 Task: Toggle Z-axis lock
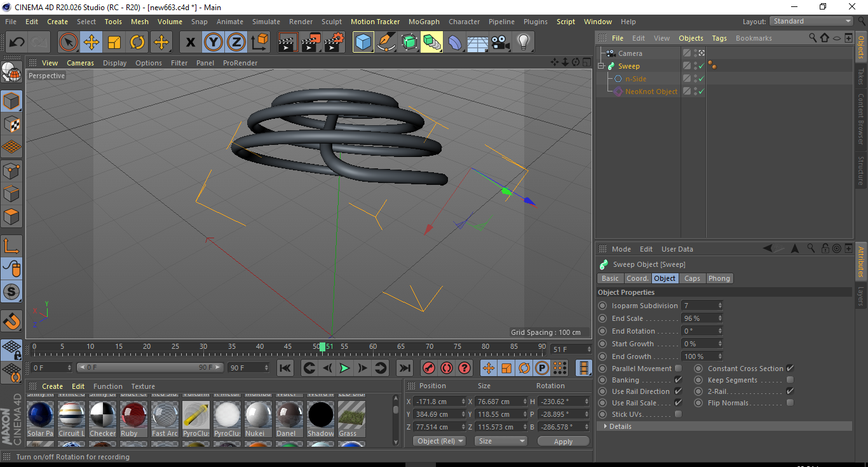coord(236,43)
